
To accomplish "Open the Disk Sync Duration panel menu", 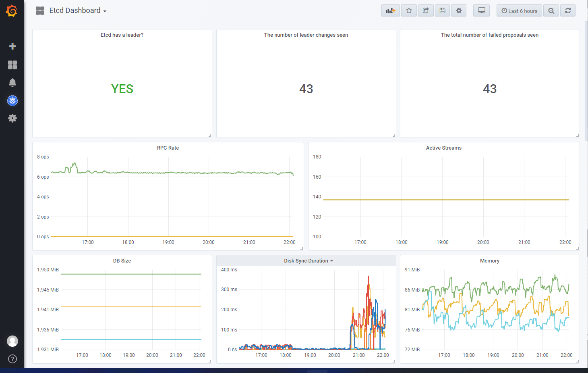I will tap(308, 261).
